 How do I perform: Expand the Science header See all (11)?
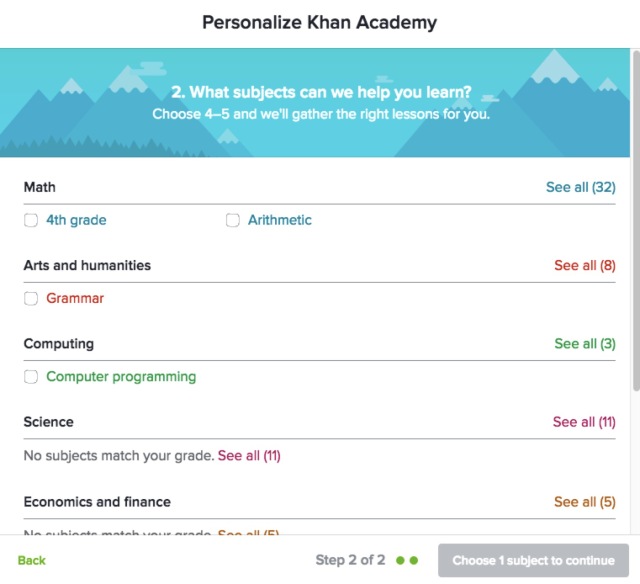[584, 422]
